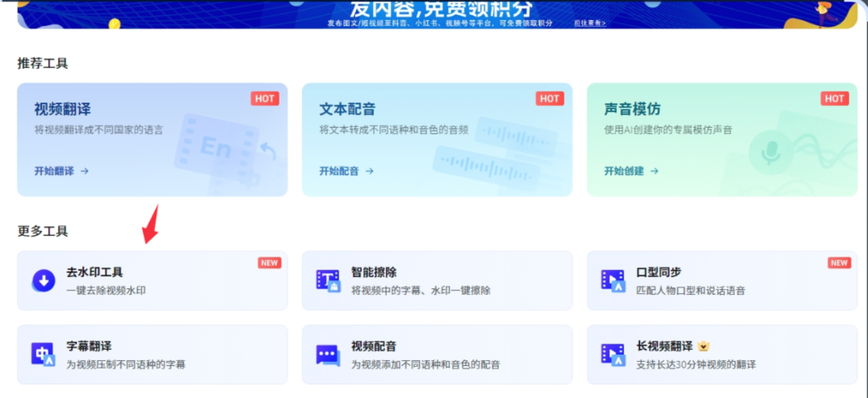Click the 字幕翻译 subtitle translation icon
Screen dimensions: 868x398
click(x=44, y=355)
